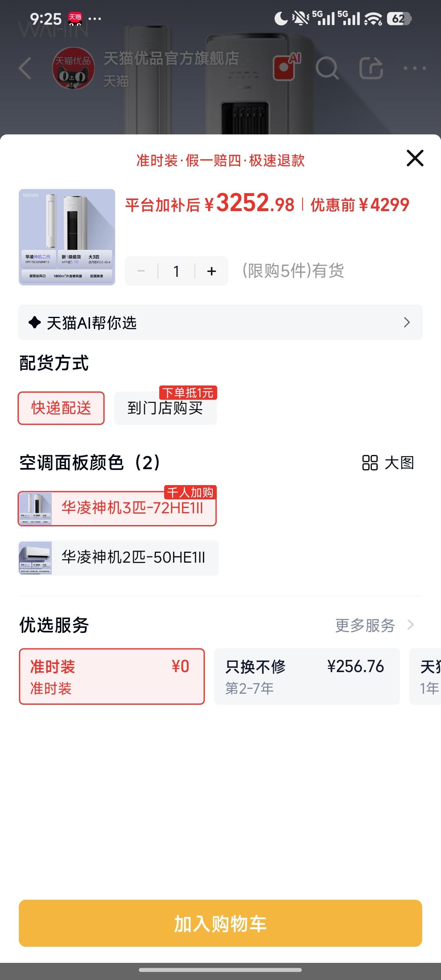Expand 天猫AI帮你选 row
This screenshot has height=980, width=441.
(x=220, y=323)
